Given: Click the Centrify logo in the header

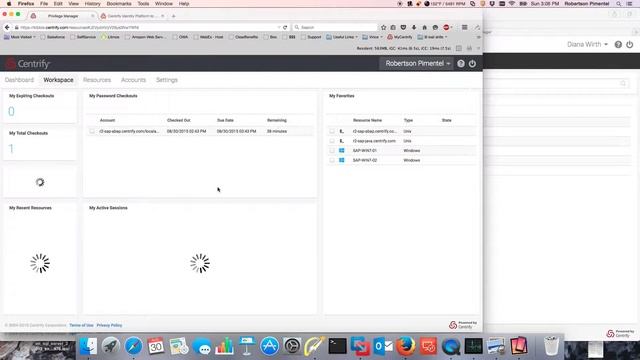Looking at the screenshot, I should [27, 64].
